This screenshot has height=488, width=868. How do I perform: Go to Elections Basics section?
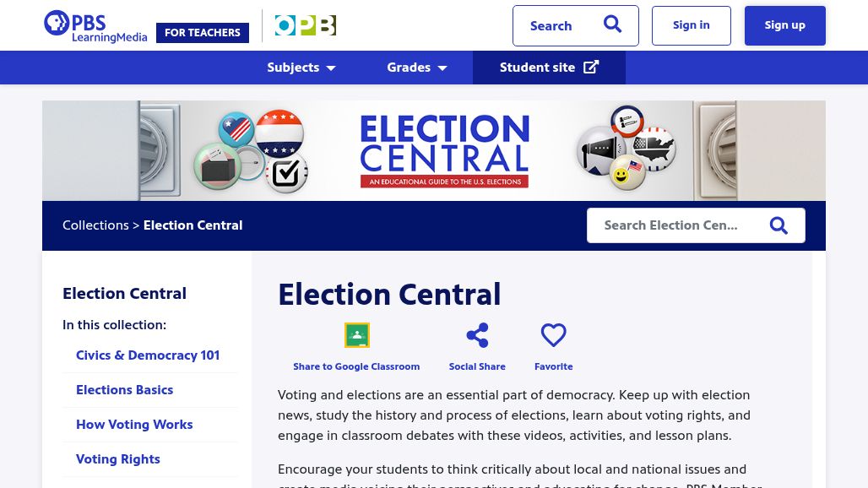[x=125, y=390]
